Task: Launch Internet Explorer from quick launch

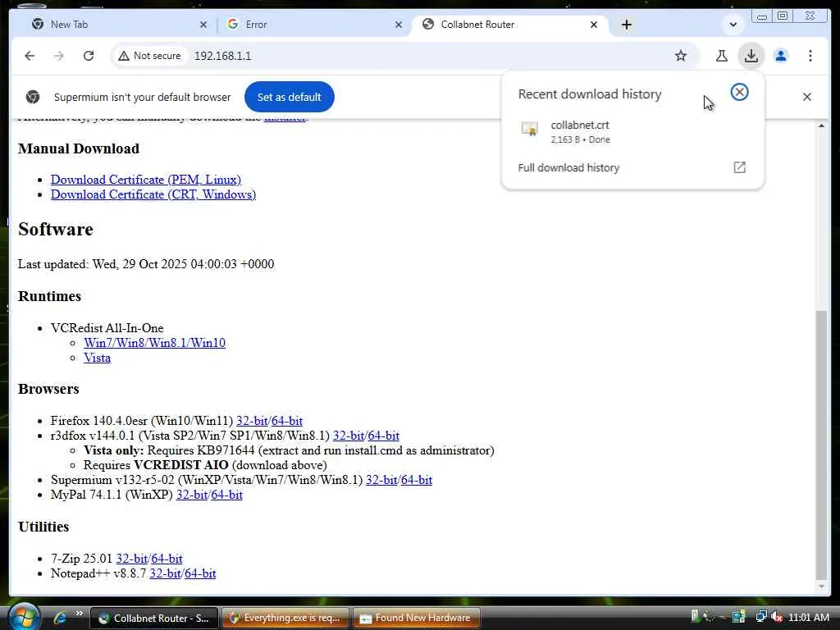Action: point(59,618)
